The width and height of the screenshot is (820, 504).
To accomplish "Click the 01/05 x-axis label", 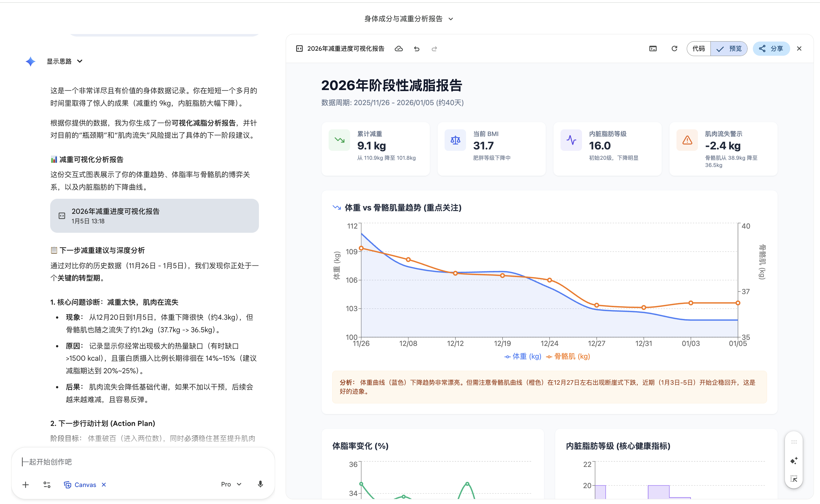I will [738, 344].
